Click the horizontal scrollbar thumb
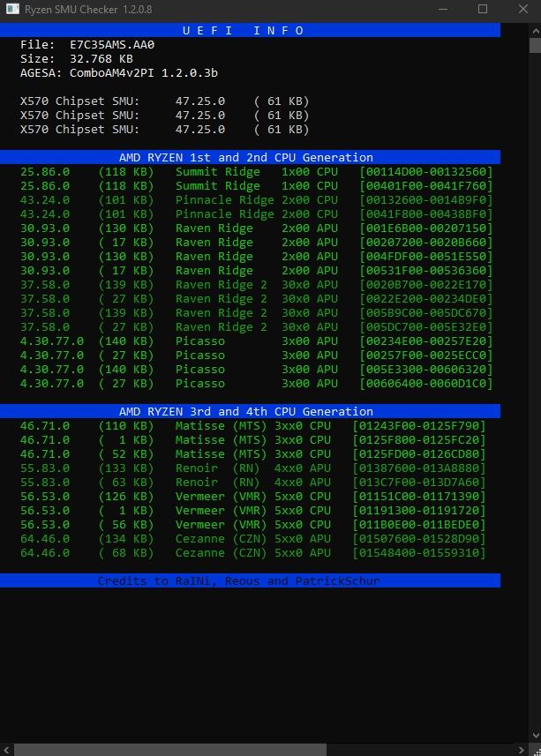This screenshot has height=756, width=541. click(170, 750)
